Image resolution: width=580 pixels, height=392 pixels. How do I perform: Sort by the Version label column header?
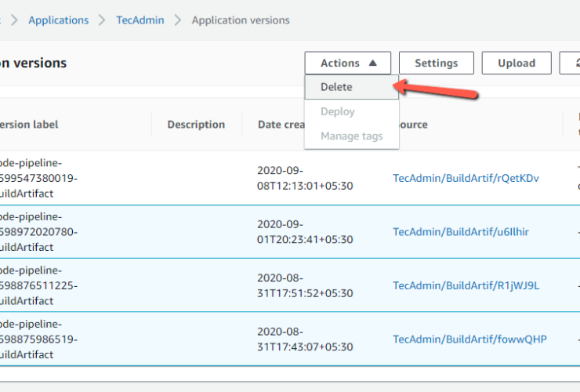click(x=30, y=125)
